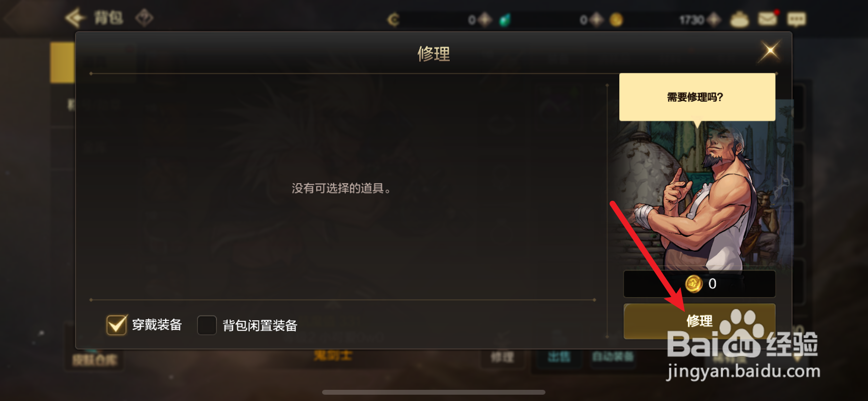Tap the plus beside the teal gem
Viewport: 868px width, 401px height.
tap(485, 20)
